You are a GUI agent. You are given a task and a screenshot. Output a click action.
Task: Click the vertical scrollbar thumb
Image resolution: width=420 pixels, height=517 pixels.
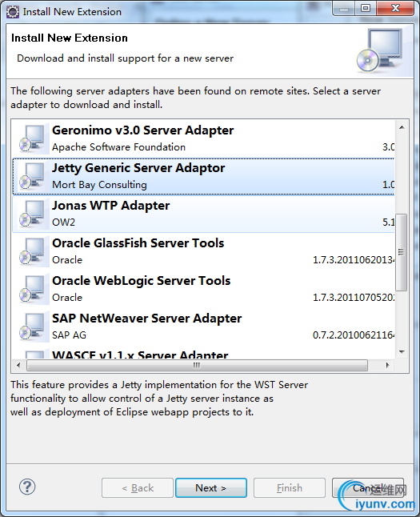tap(402, 252)
